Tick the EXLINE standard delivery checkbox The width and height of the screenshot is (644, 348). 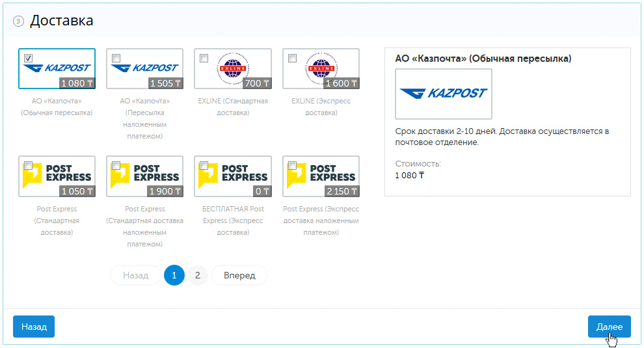[204, 59]
